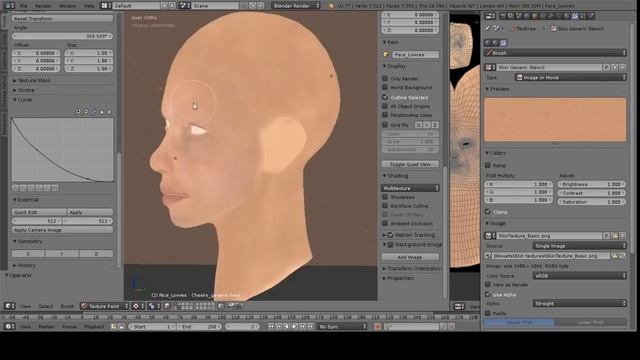The width and height of the screenshot is (640, 360).
Task: Open the Texture Paint mode dropdown
Action: [104, 306]
